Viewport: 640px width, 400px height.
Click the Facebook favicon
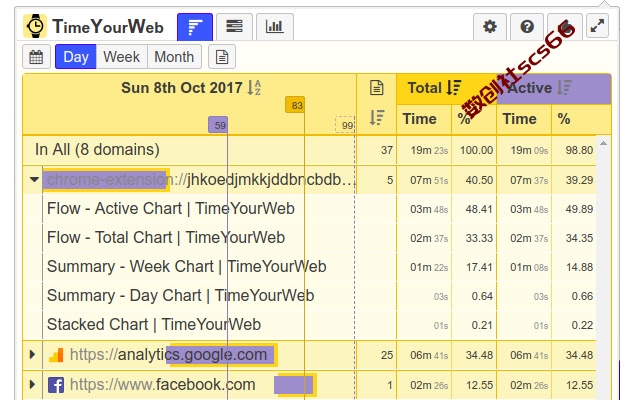[56, 385]
